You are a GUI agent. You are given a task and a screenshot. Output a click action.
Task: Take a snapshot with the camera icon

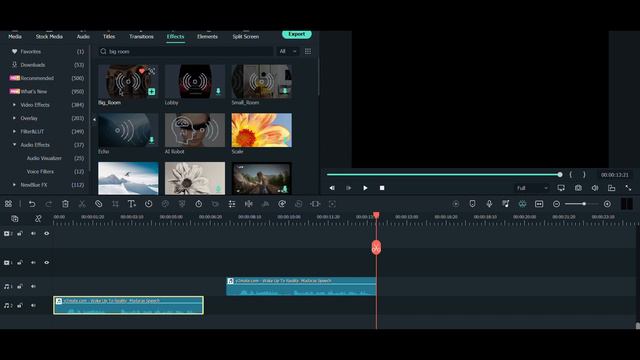pyautogui.click(x=578, y=188)
